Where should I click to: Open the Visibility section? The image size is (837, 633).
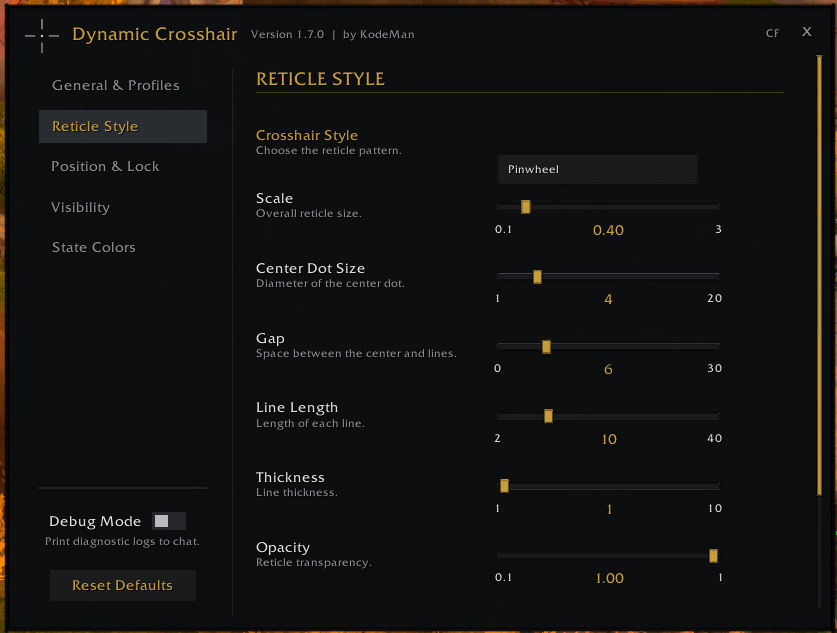click(x=81, y=207)
